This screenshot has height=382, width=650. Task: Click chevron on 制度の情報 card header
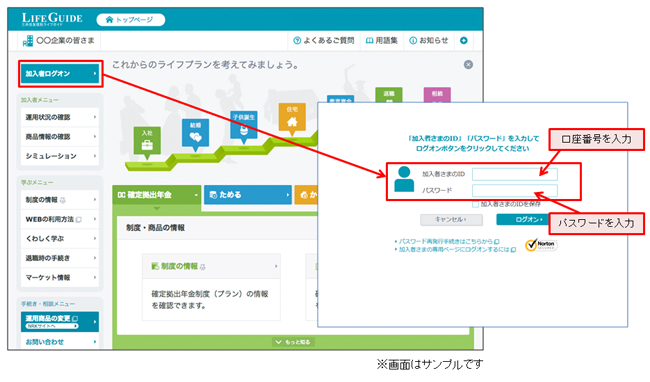[x=276, y=266]
